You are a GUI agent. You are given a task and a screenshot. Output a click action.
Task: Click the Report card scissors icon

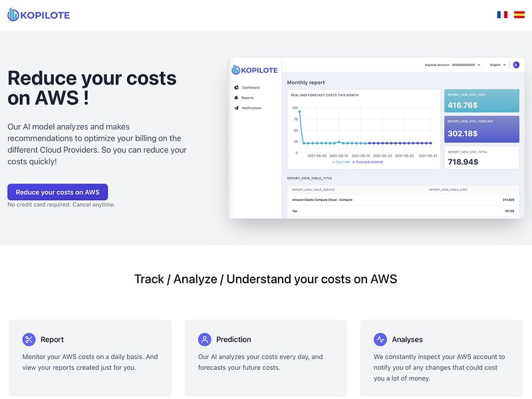(x=29, y=339)
